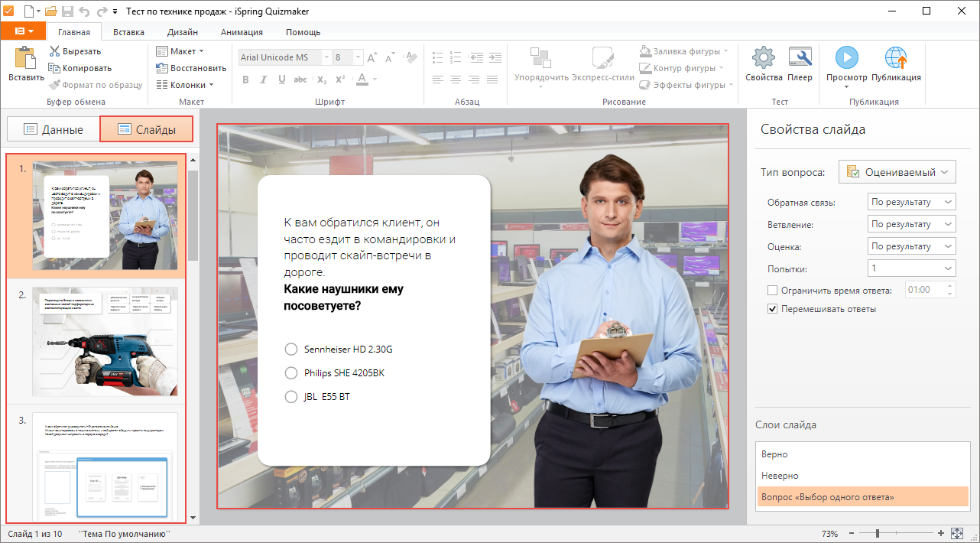Uncheck Перемешивать ответы checkbox

tap(772, 309)
